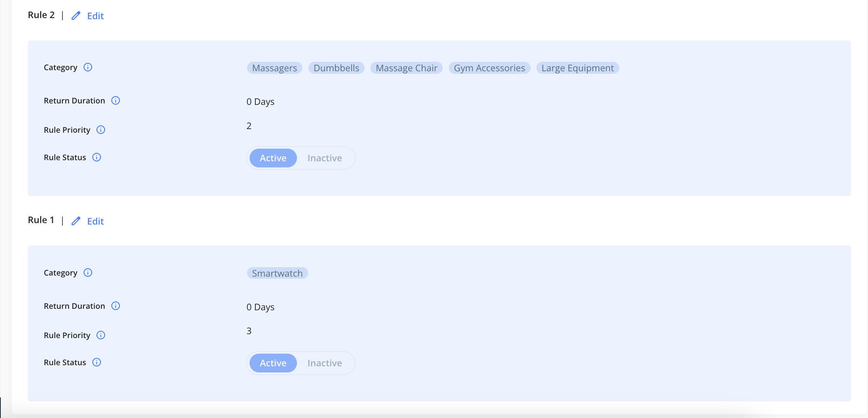Image resolution: width=868 pixels, height=418 pixels.
Task: Open the Category info icon in Rule 1
Action: pos(88,273)
